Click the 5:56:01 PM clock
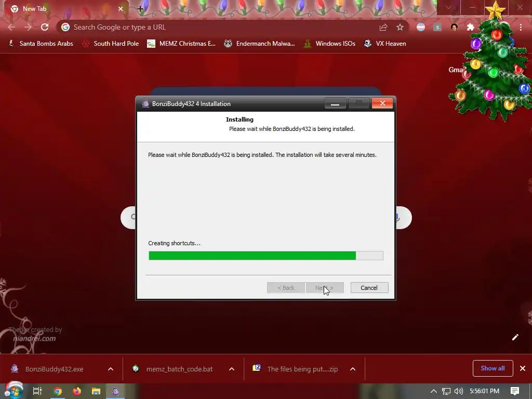 pos(485,391)
